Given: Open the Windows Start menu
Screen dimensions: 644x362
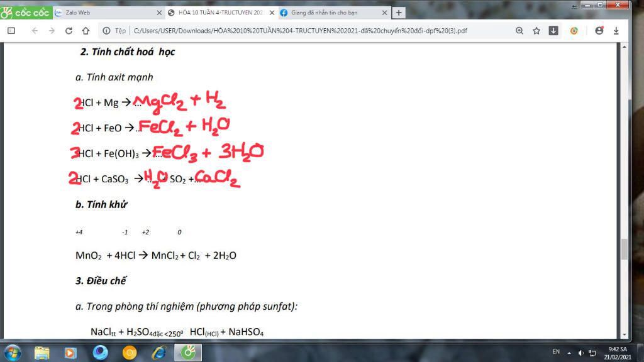Looking at the screenshot, I should (13, 353).
